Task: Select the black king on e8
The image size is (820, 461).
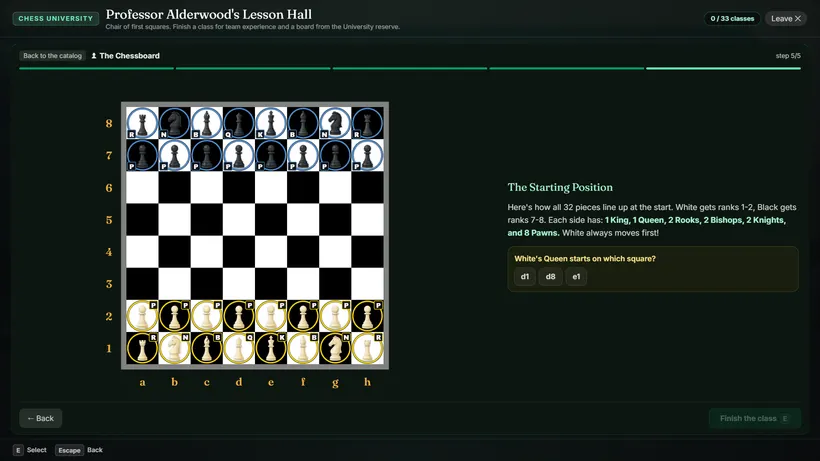Action: point(271,123)
